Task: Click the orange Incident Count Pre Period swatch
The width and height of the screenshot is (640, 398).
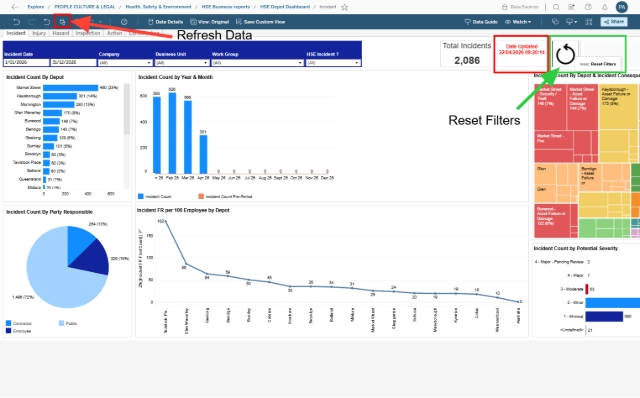Action: 201,196
